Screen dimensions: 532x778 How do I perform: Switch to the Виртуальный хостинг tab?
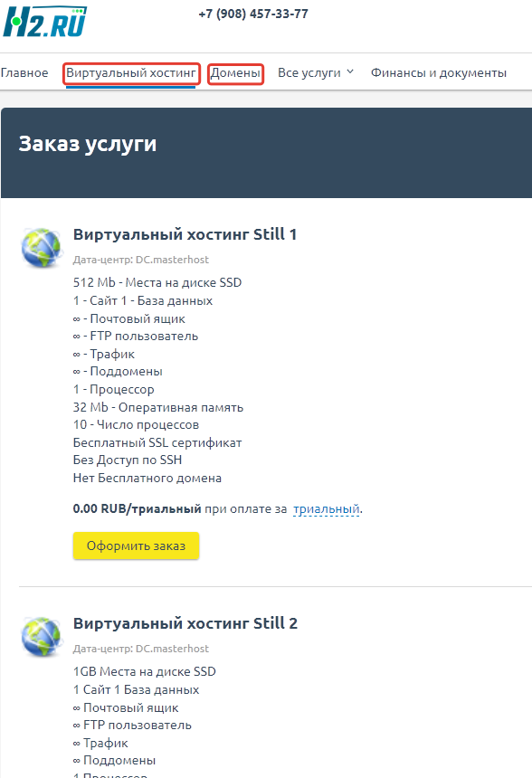click(x=131, y=73)
